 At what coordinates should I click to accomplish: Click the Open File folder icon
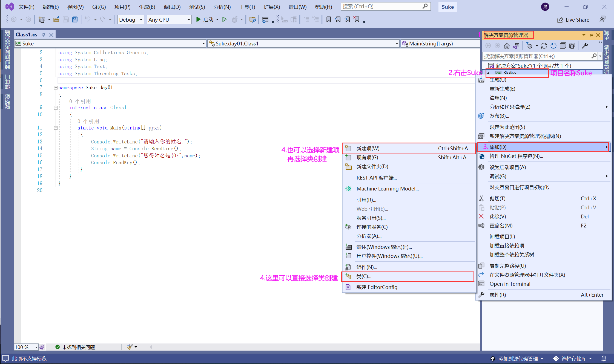(56, 19)
